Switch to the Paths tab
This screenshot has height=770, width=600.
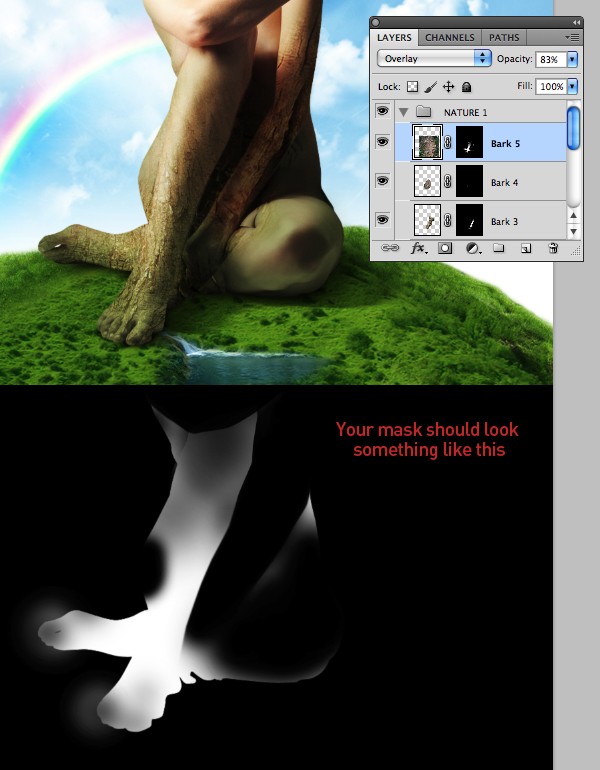[x=504, y=37]
